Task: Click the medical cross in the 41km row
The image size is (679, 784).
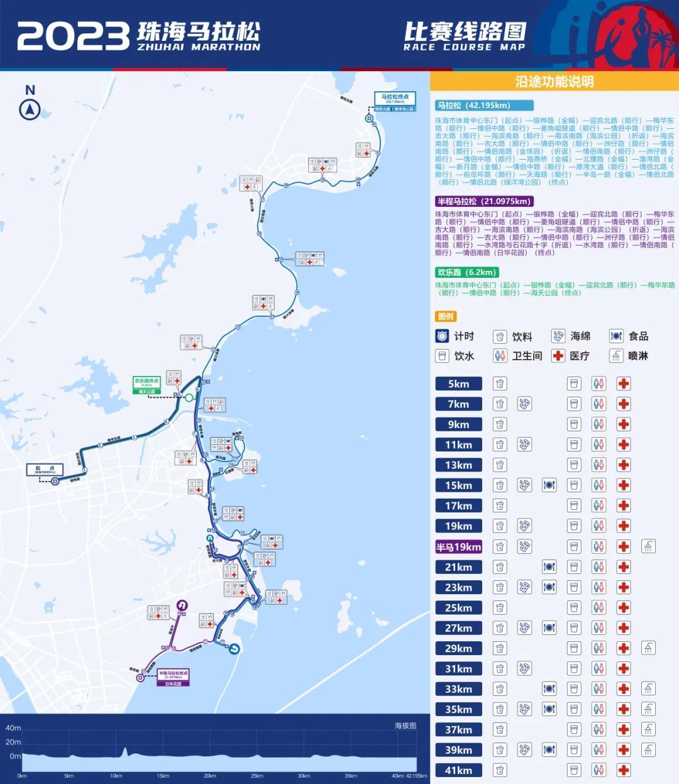Action: [623, 770]
